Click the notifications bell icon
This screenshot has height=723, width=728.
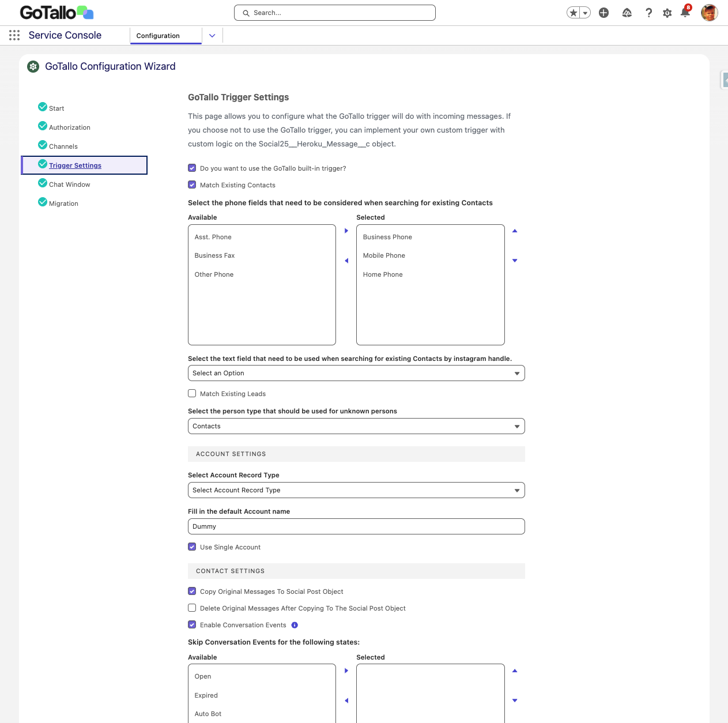pyautogui.click(x=685, y=13)
